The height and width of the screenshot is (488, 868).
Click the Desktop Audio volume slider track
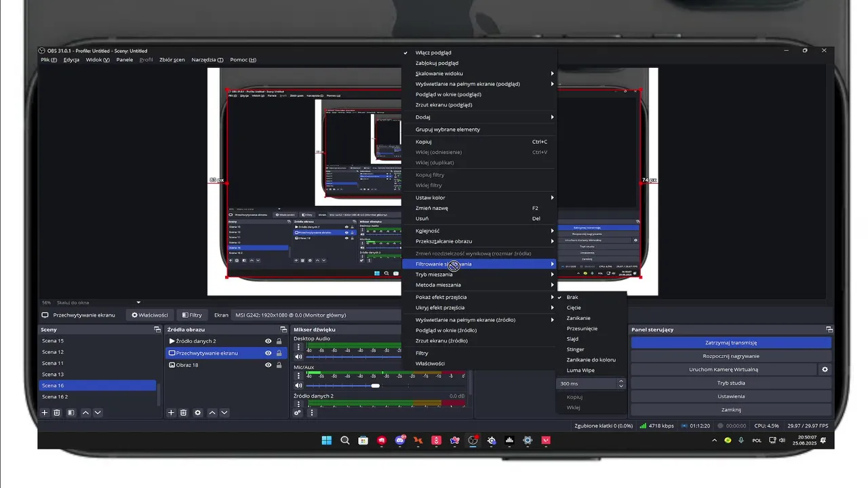click(x=353, y=357)
